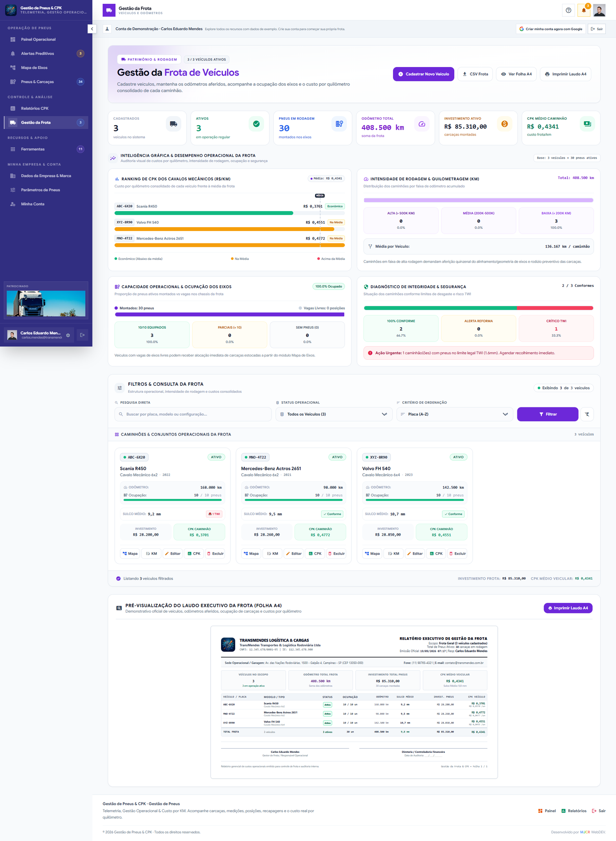Click Ver Folha A4 button

pos(516,74)
